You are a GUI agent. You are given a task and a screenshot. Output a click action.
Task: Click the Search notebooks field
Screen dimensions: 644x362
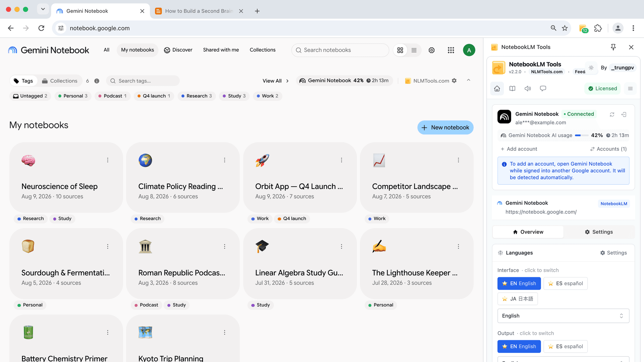(x=340, y=50)
